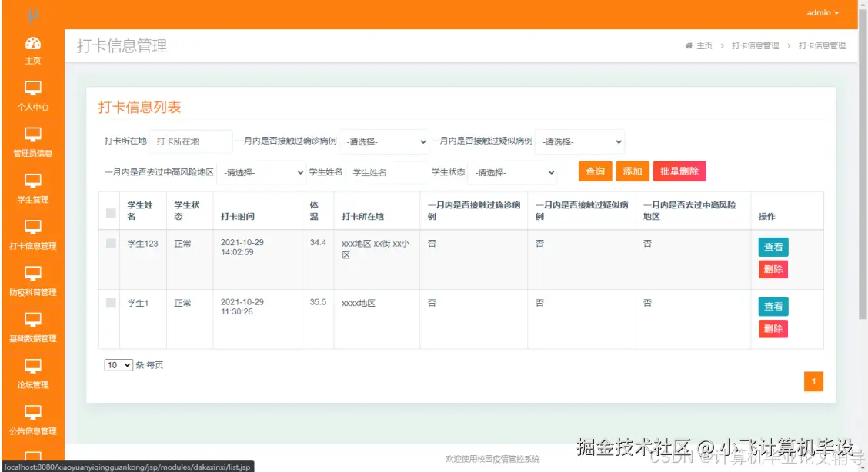Click 查看 to view 学生123's record
Image resolution: width=868 pixels, height=472 pixels.
[773, 247]
